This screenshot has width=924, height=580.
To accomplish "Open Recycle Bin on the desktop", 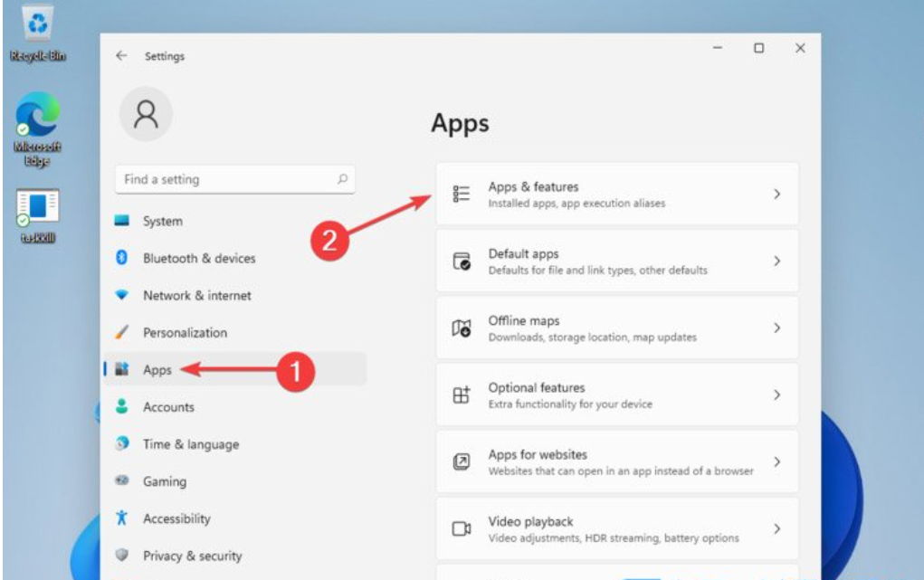I will click(x=36, y=27).
